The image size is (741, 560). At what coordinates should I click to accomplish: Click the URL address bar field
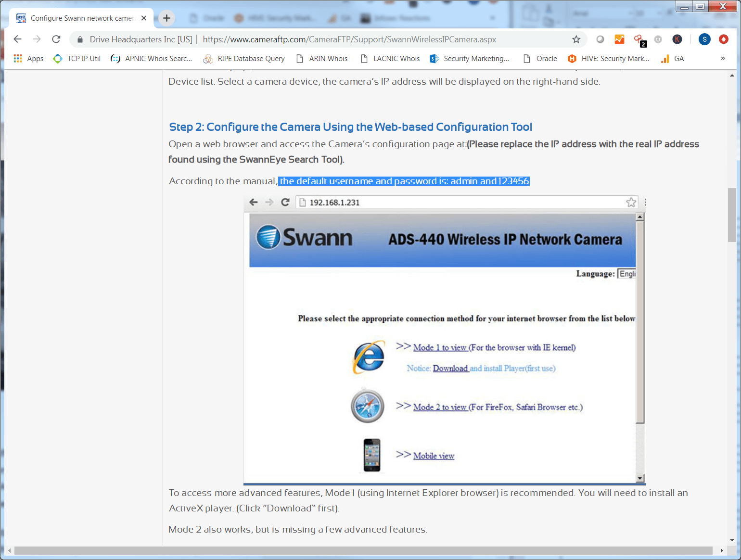[349, 39]
